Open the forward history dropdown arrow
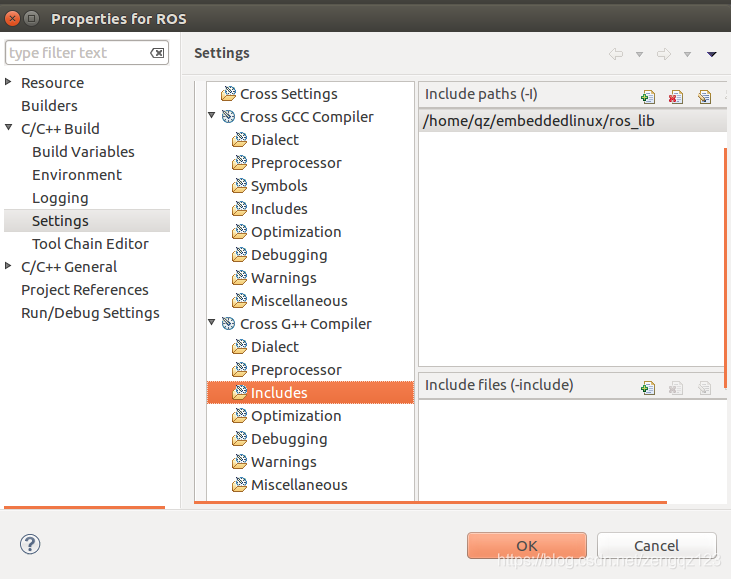Viewport: 731px width, 579px height. tap(687, 55)
